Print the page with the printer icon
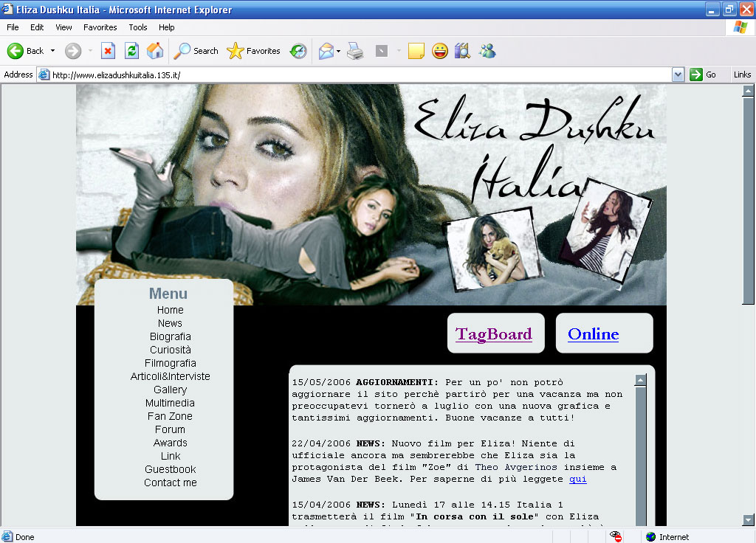The height and width of the screenshot is (543, 756). coord(355,51)
